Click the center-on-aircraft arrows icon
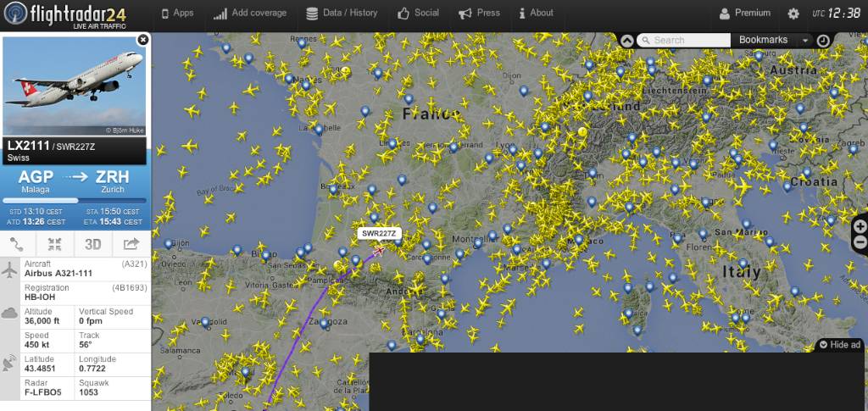The height and width of the screenshot is (411, 868). (55, 244)
